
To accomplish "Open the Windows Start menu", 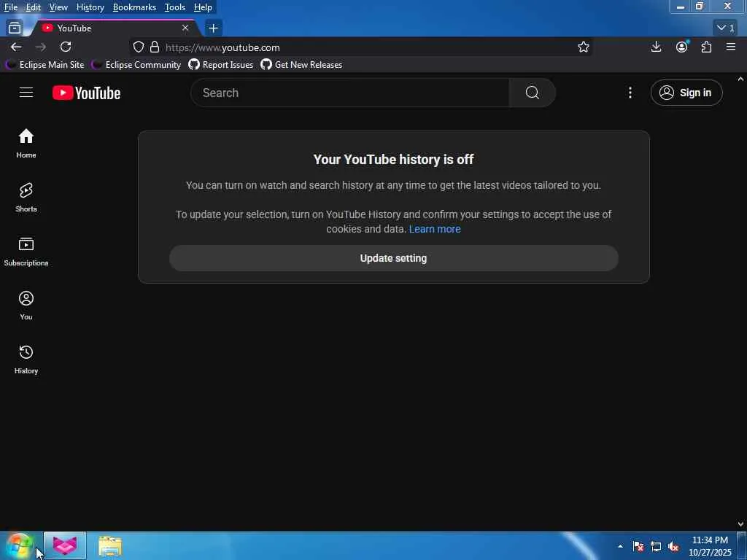I will (20, 545).
